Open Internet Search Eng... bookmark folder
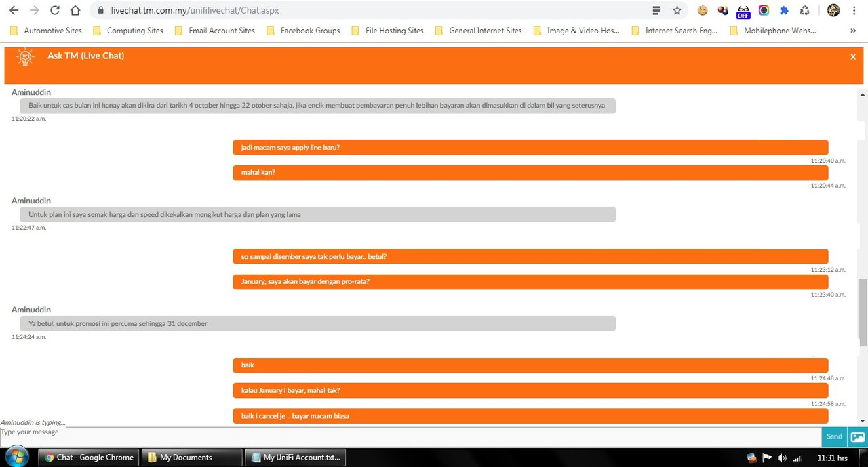868x467 pixels. click(675, 31)
